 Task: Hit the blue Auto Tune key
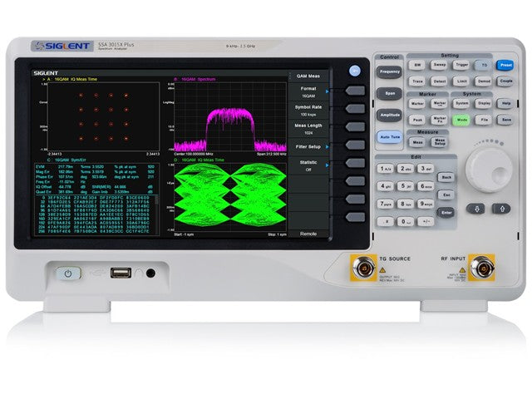(389, 137)
